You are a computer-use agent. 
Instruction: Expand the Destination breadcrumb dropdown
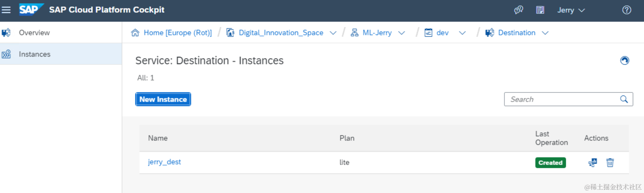(x=545, y=33)
